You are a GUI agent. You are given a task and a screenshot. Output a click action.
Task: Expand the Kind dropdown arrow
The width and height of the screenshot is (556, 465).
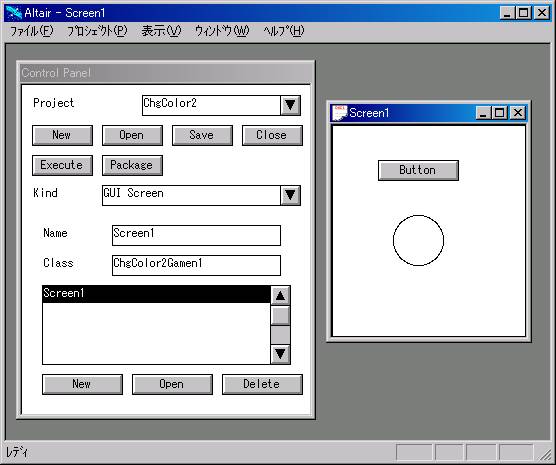pos(290,195)
